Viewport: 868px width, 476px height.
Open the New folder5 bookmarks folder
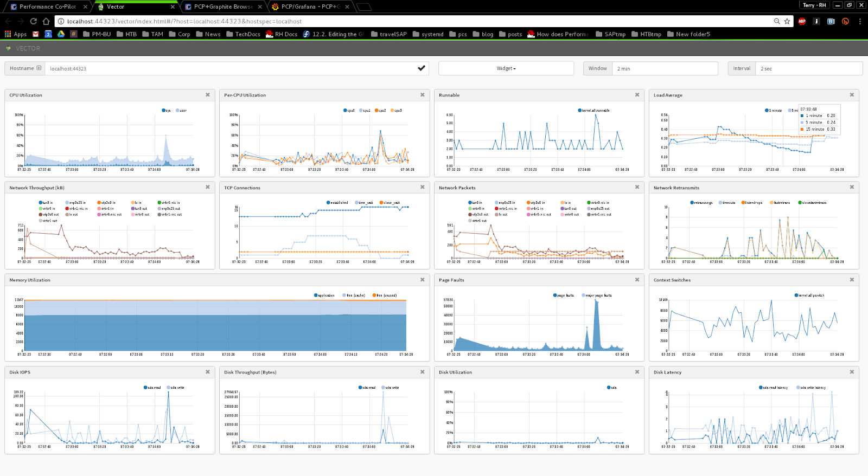click(689, 34)
